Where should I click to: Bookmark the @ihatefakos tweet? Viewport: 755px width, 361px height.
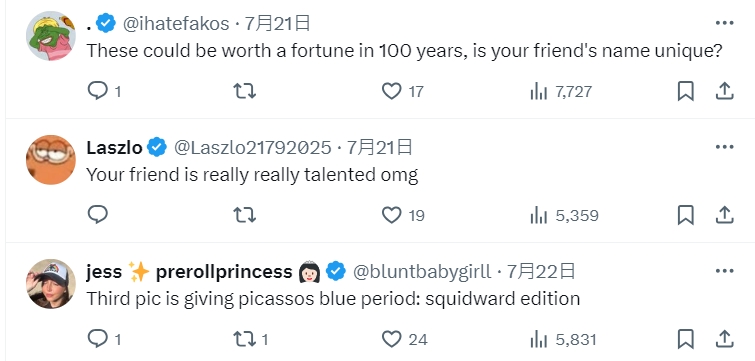pos(686,91)
